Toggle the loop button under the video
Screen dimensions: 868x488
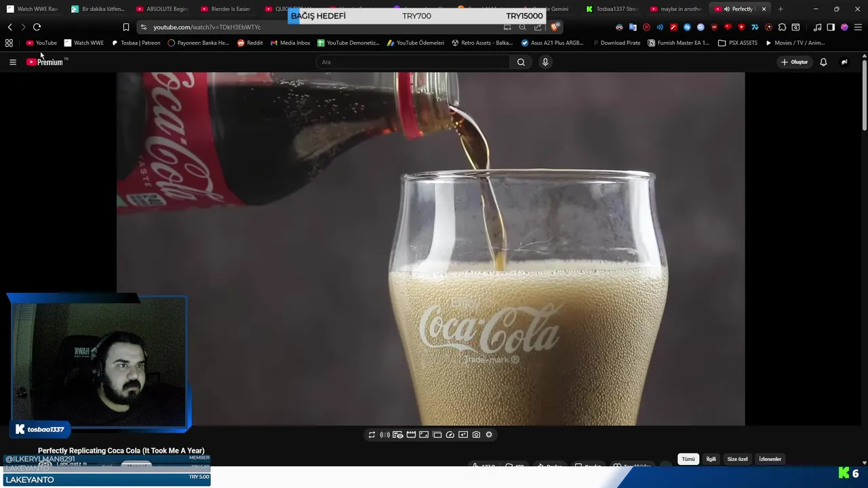pyautogui.click(x=372, y=434)
